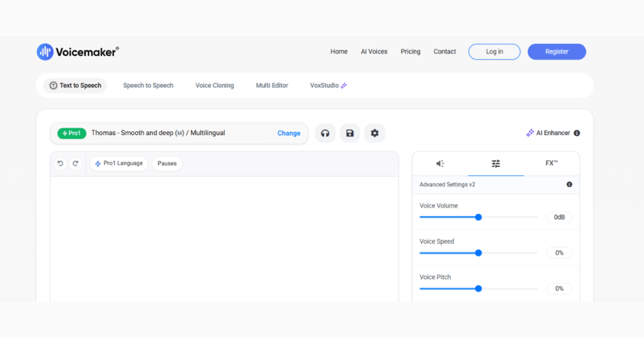Click the Voicemaker logo
Image resolution: width=644 pixels, height=338 pixels.
click(x=77, y=52)
